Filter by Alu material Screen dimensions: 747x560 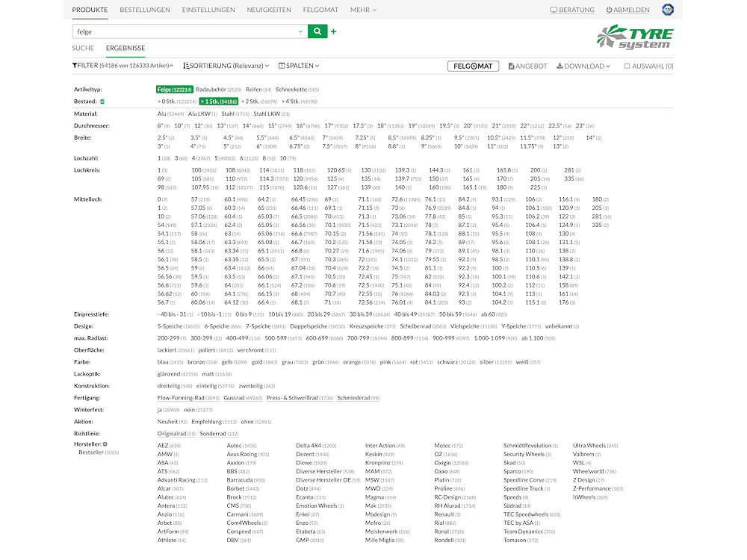(170, 113)
